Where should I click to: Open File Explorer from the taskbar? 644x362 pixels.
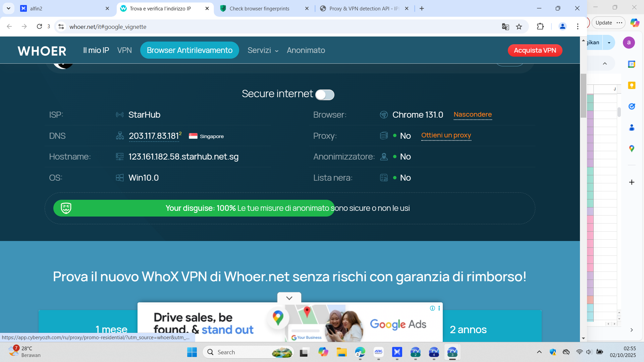point(341,352)
